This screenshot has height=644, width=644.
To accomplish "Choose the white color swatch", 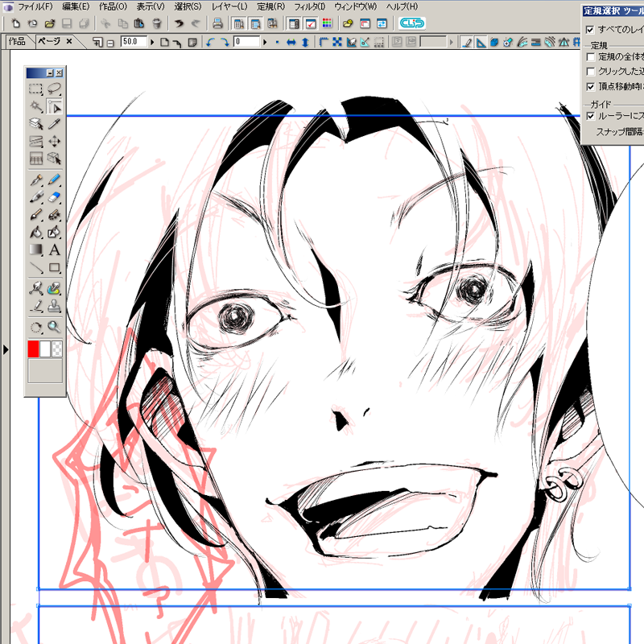I will 45,349.
